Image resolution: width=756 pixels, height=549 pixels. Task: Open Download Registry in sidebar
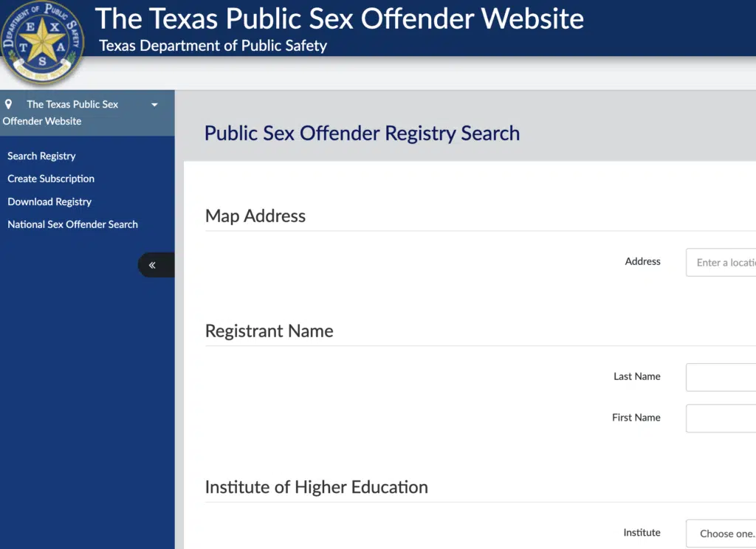point(49,201)
